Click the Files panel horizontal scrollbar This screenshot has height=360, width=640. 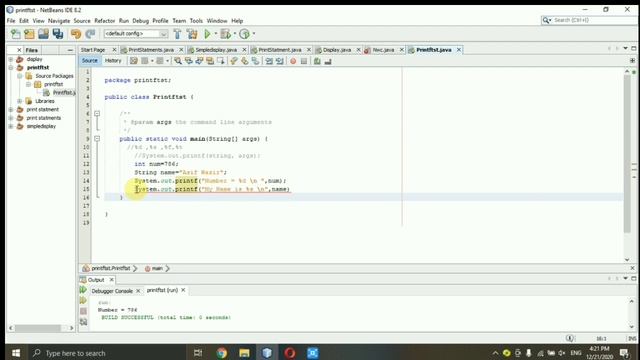click(x=38, y=328)
